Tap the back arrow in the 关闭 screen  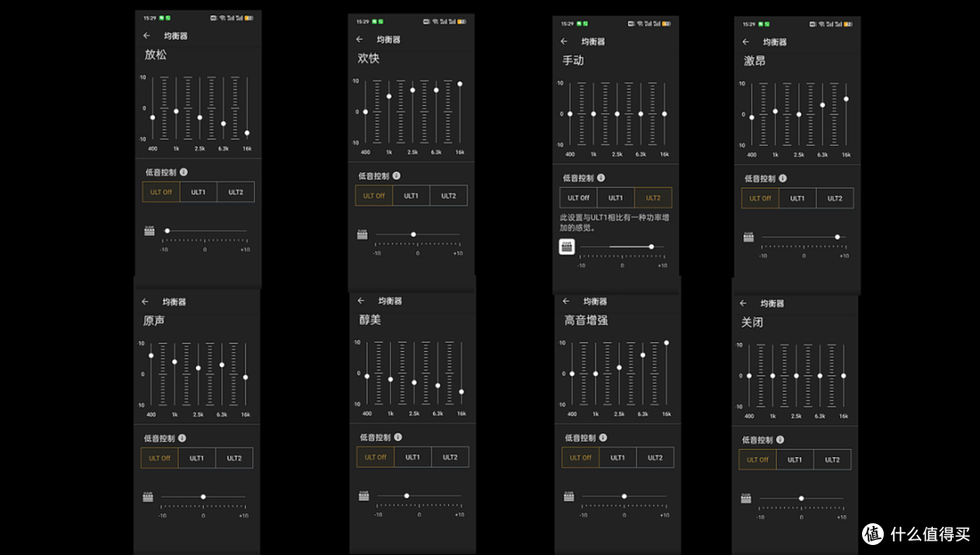click(742, 304)
